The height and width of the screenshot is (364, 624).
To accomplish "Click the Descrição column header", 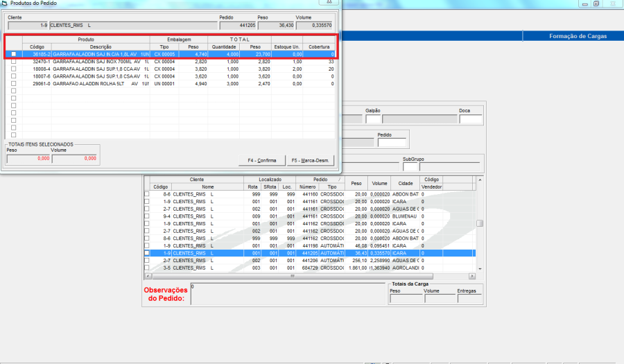I will pos(101,47).
